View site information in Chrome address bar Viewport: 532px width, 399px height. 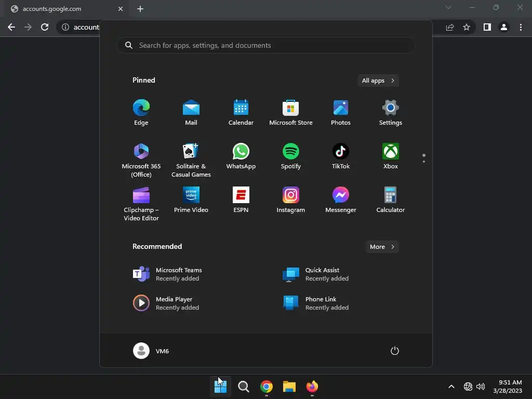65,27
